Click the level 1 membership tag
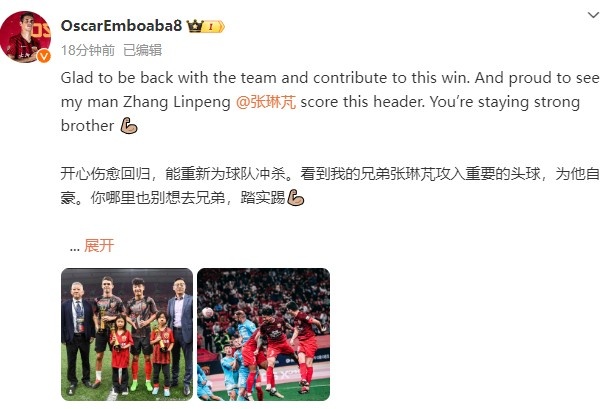Screen dimensions: 608x409 coord(214,26)
